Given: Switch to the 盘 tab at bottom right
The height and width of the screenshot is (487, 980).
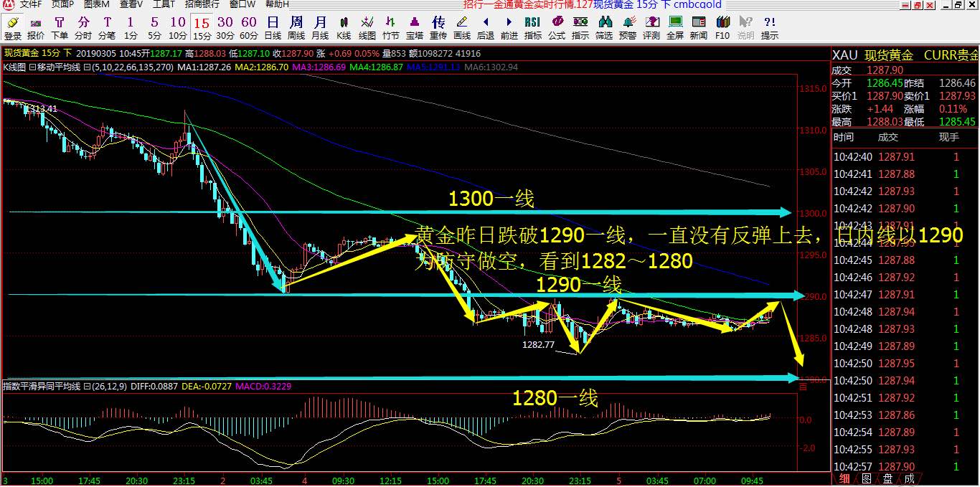Looking at the screenshot, I should (x=887, y=479).
